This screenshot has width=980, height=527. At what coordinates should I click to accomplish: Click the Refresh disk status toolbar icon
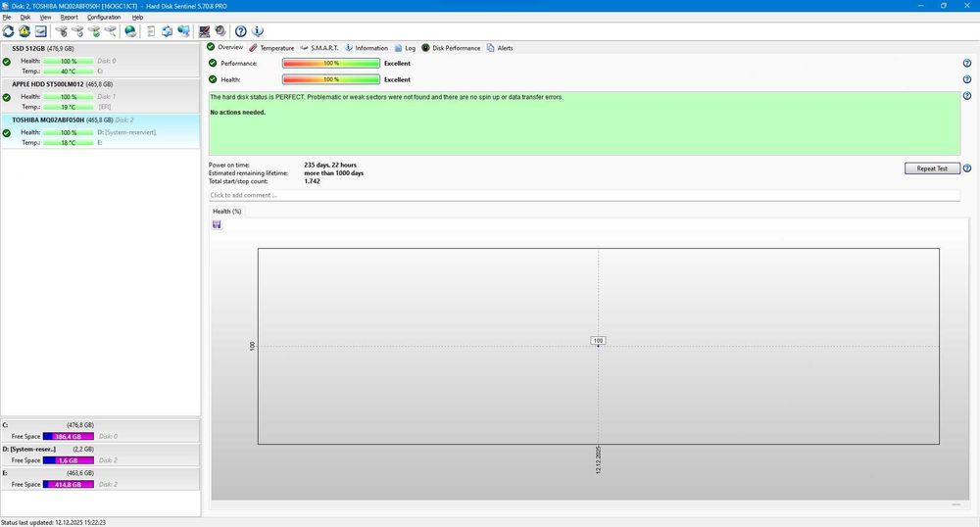(x=8, y=31)
